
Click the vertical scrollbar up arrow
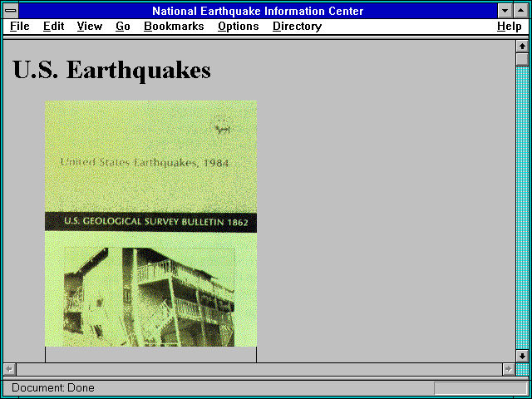[x=522, y=47]
